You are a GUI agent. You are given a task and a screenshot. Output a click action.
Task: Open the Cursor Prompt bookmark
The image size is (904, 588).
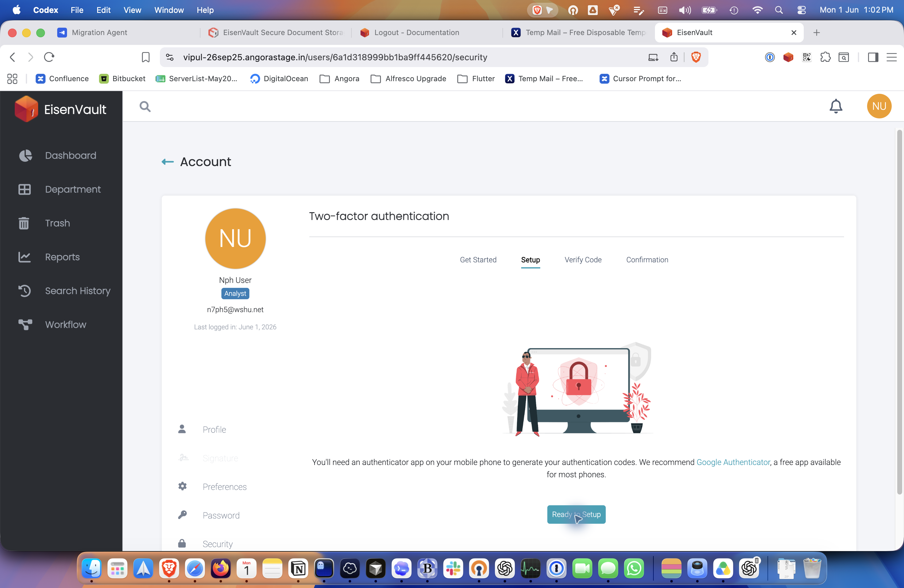640,79
